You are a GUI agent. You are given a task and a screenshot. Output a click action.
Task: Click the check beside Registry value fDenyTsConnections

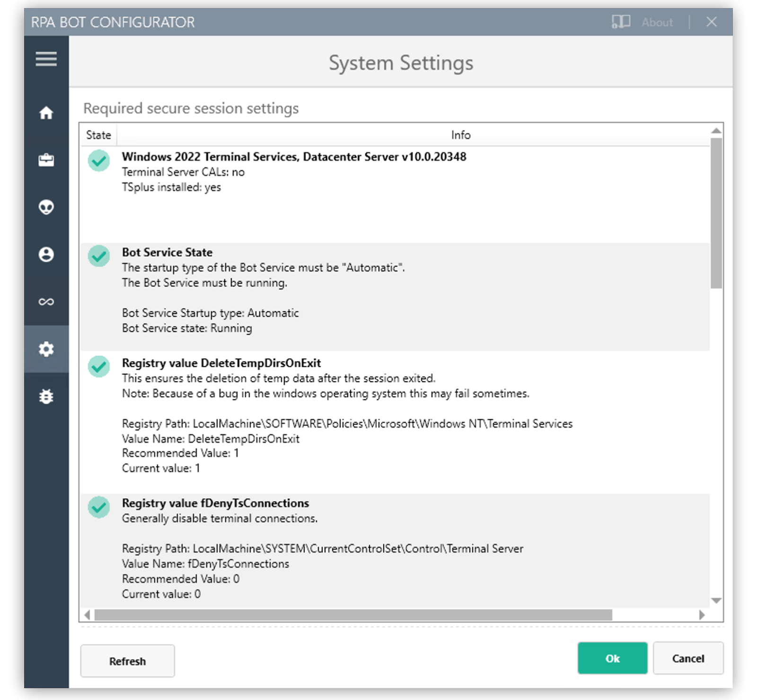click(99, 507)
